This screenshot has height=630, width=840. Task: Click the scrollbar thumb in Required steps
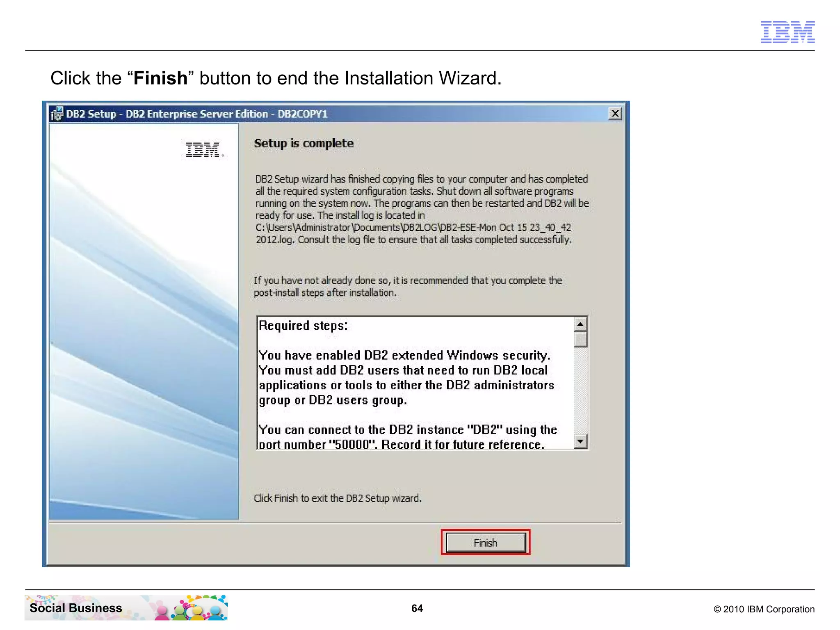580,339
